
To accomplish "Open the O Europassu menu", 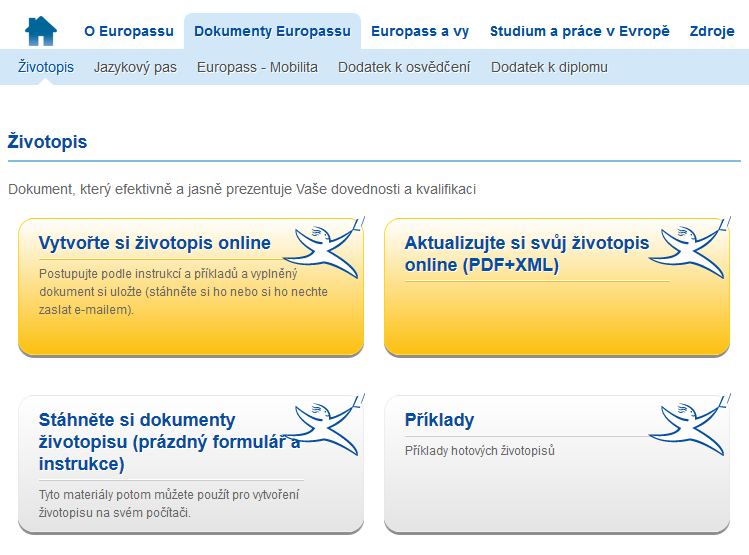I will (x=129, y=32).
